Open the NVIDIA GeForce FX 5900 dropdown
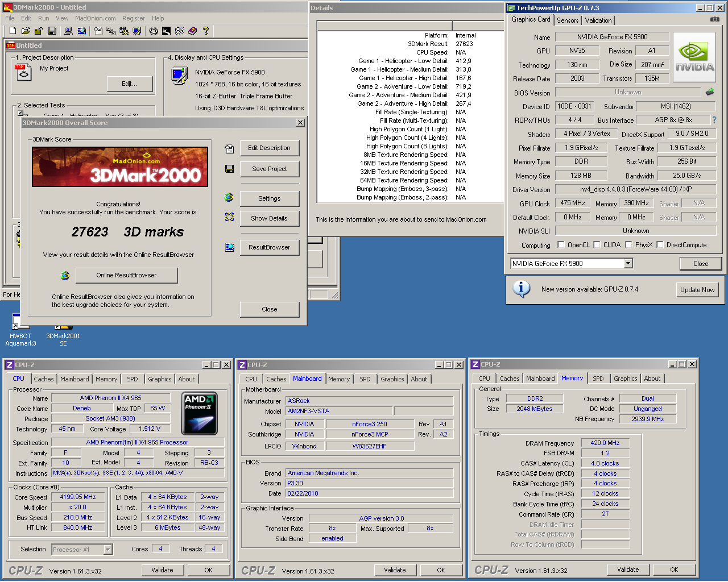This screenshot has width=728, height=582. click(628, 263)
